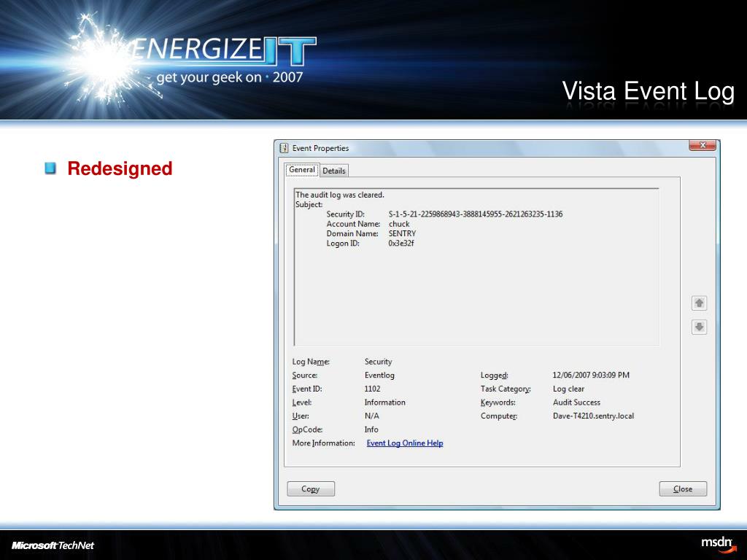Show the next event with the down arrow

tap(699, 327)
